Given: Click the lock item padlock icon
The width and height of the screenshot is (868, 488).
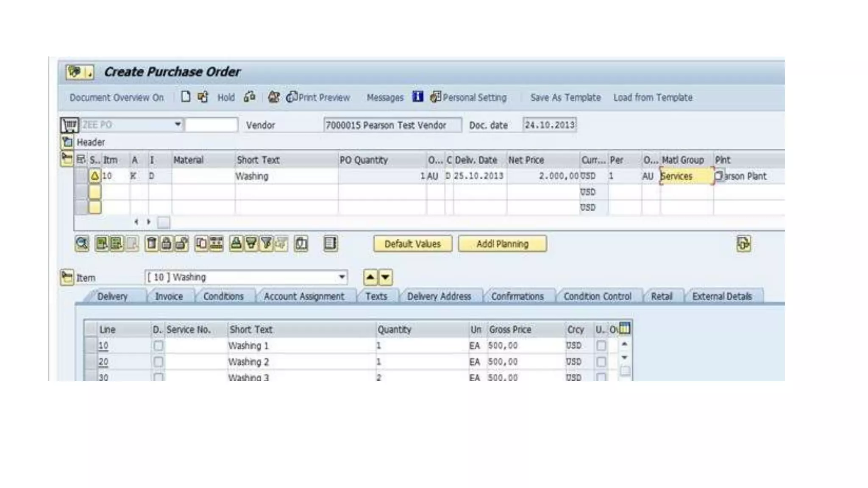Looking at the screenshot, I should (x=167, y=244).
